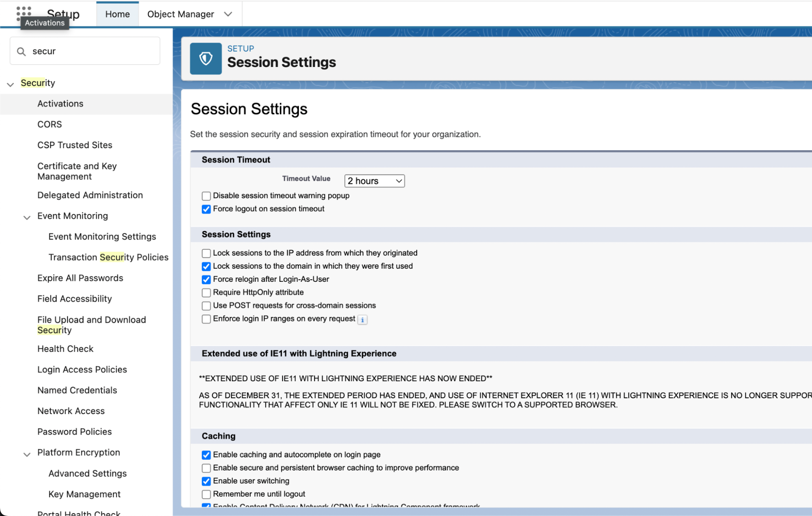Viewport: 812px width, 516px height.
Task: Click info icon beside Enforce login IP ranges
Action: click(x=362, y=320)
